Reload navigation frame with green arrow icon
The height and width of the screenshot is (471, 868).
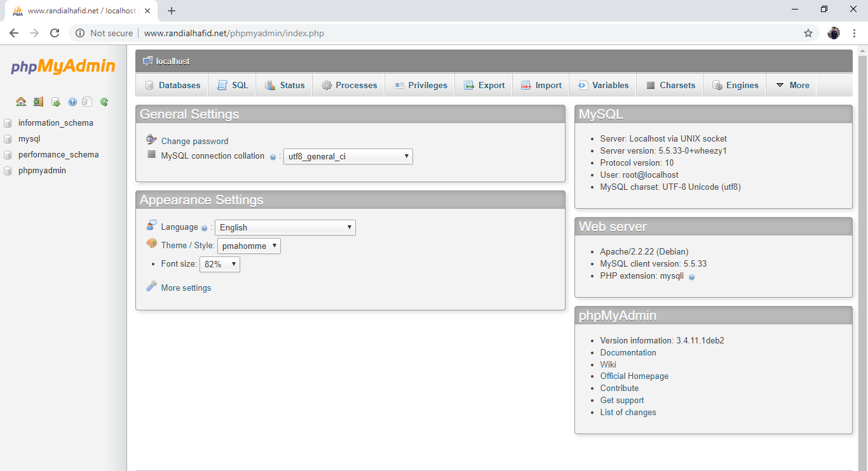pos(104,102)
